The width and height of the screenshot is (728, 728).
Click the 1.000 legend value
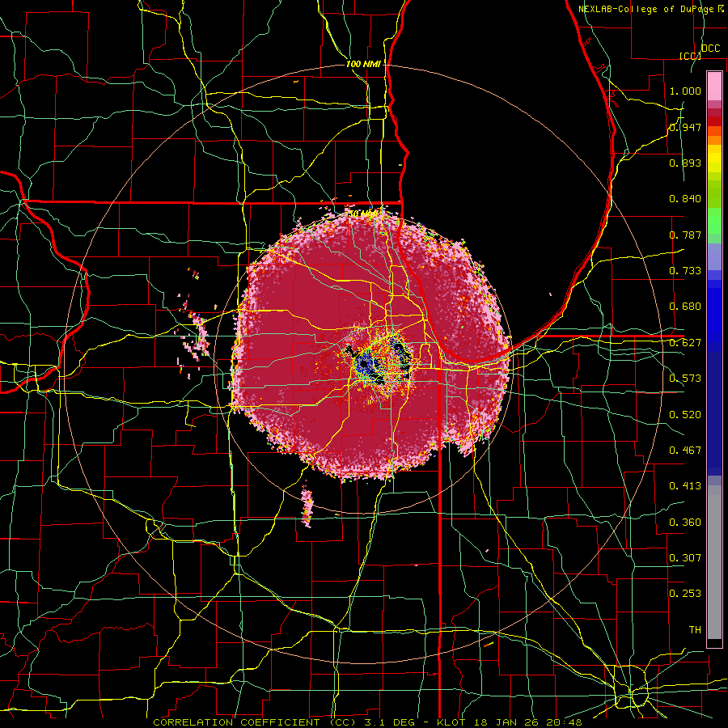point(685,91)
